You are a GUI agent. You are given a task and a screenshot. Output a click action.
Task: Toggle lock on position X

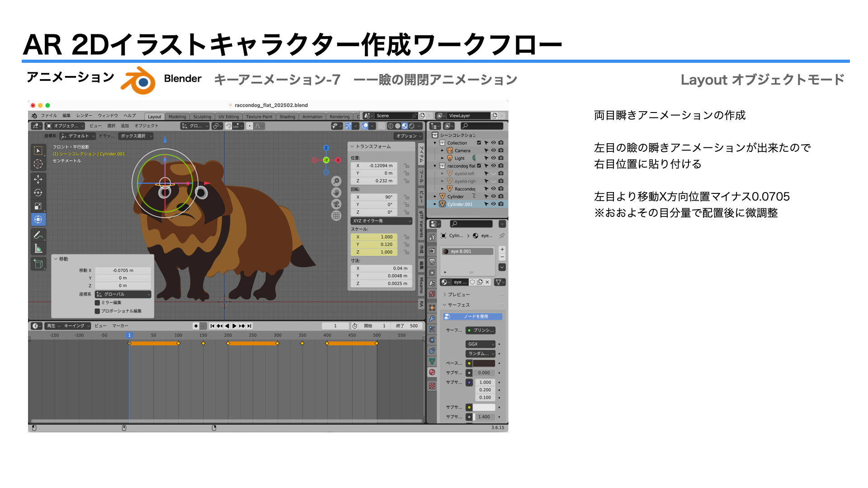(406, 166)
